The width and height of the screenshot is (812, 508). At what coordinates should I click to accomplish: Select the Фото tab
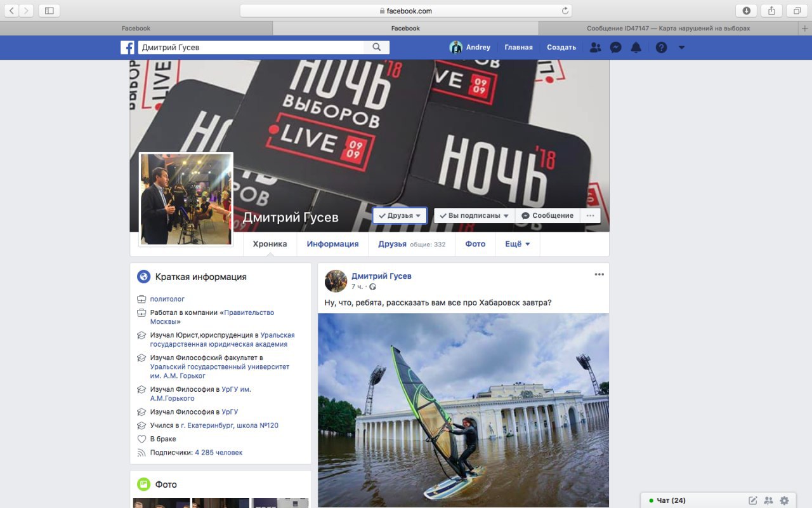(475, 244)
